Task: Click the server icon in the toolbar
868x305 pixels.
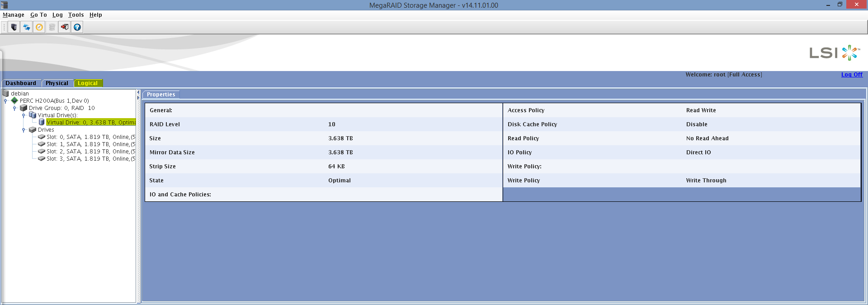Action: [x=14, y=27]
